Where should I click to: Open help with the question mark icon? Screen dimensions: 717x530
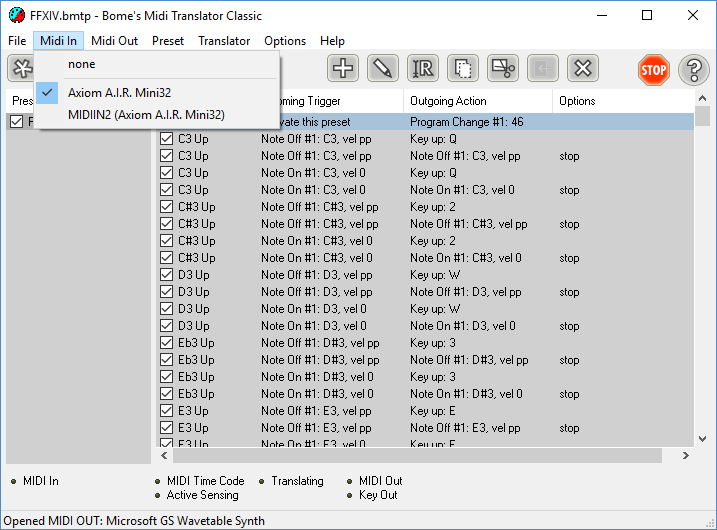click(x=694, y=69)
